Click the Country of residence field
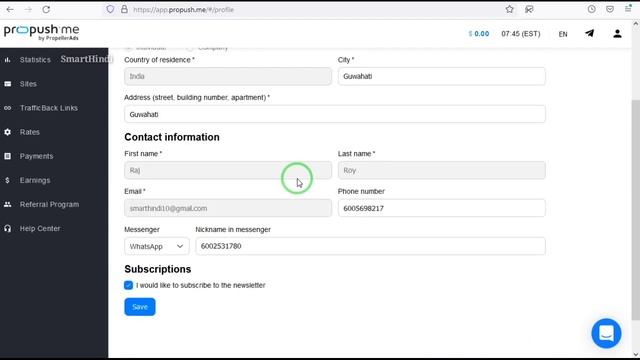This screenshot has height=360, width=640. click(228, 76)
